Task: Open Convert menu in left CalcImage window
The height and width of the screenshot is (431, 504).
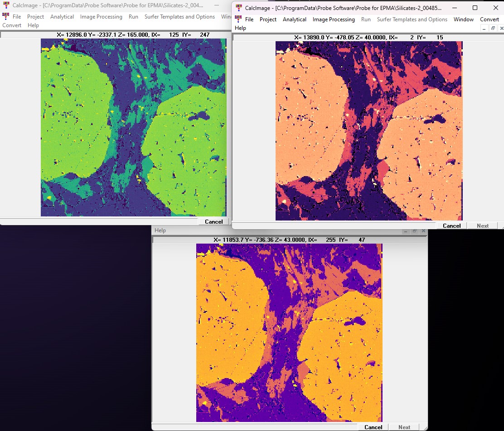Action: pyautogui.click(x=12, y=25)
